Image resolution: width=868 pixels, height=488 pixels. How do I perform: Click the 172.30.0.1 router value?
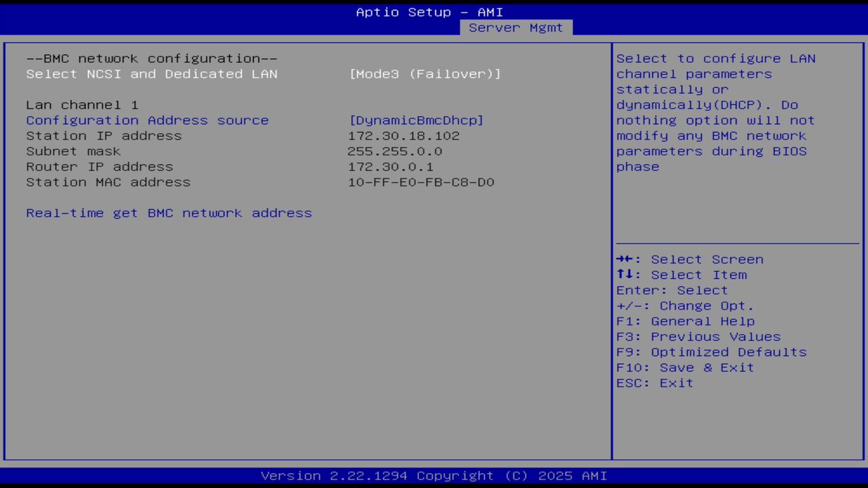pos(391,167)
